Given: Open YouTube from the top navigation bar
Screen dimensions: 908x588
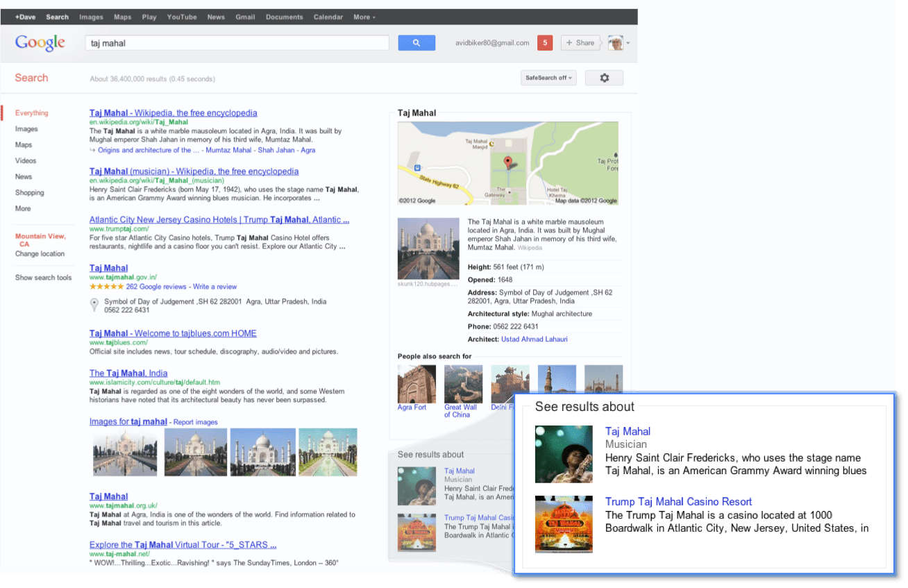Looking at the screenshot, I should (x=181, y=17).
